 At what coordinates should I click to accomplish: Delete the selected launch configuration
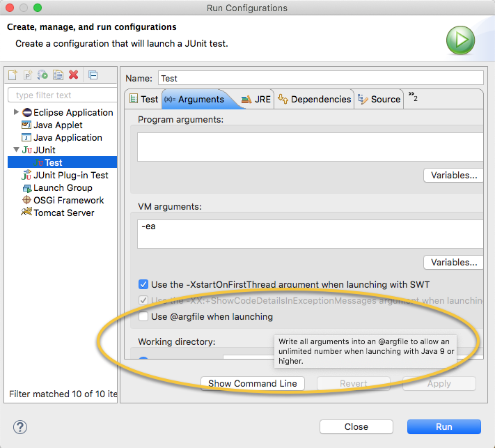tap(74, 75)
